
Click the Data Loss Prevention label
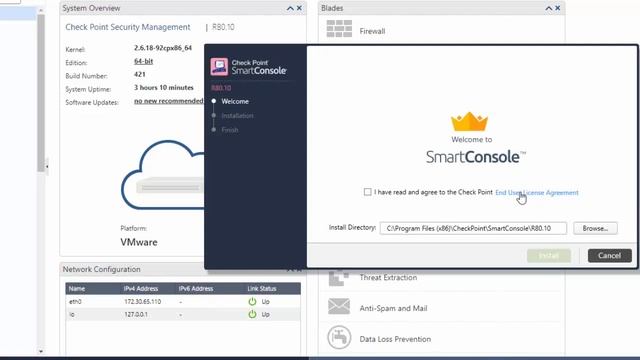395,339
